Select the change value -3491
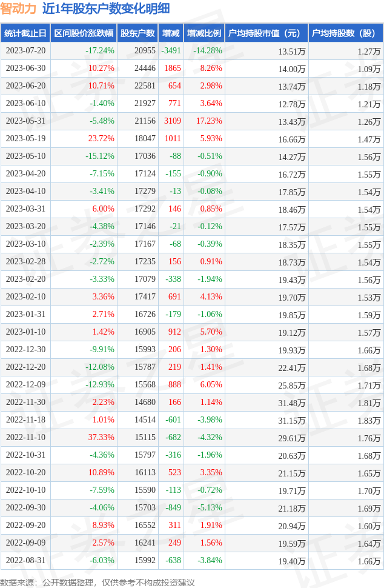Viewport: 384px width, 588px height. coord(171,51)
